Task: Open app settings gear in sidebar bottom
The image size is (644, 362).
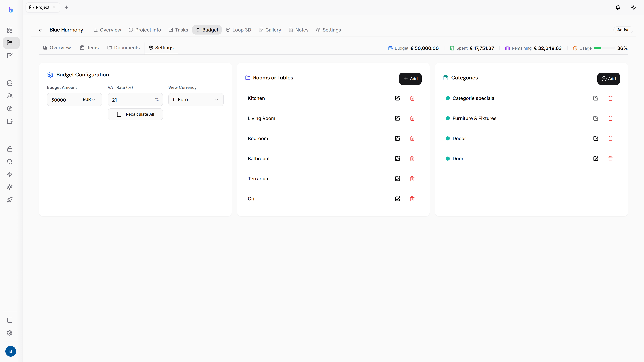Action: pos(10,333)
